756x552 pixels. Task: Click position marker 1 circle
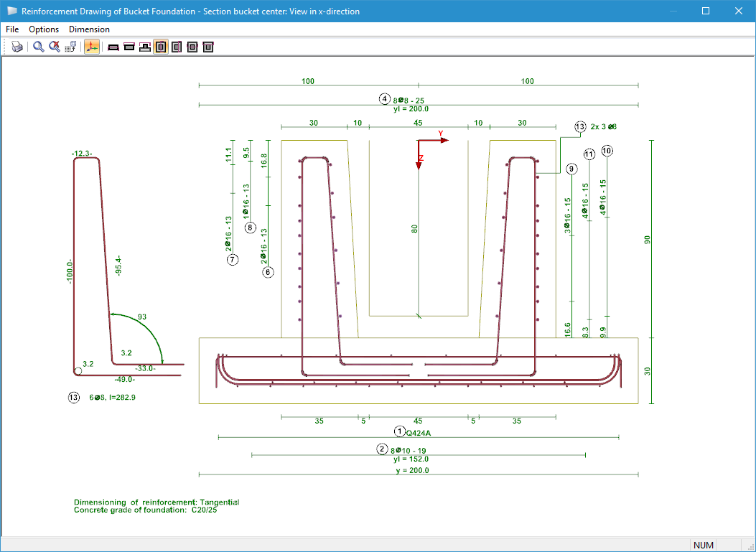pyautogui.click(x=400, y=431)
